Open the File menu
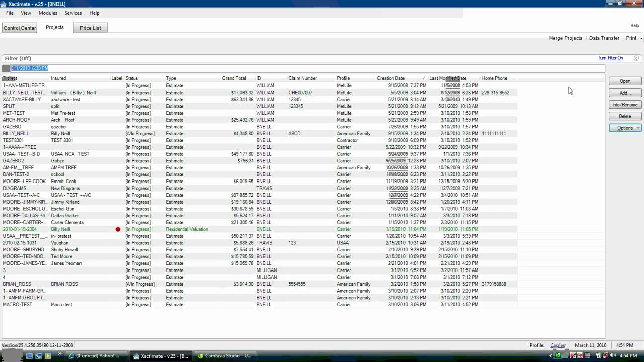 coord(10,13)
